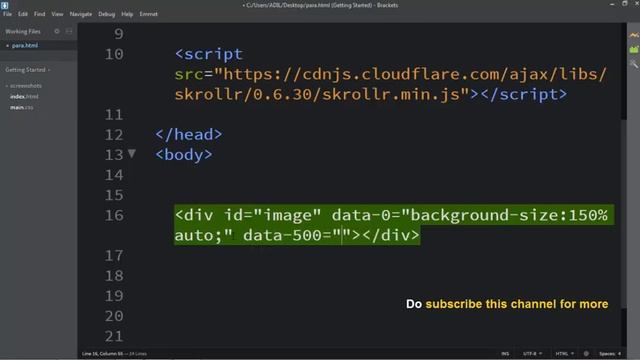The image size is (640, 360).
Task: Open the Debug menu
Action: 107,14
